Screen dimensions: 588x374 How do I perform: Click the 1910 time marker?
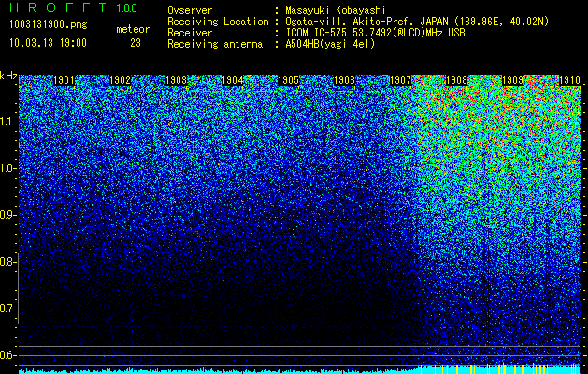click(x=570, y=80)
